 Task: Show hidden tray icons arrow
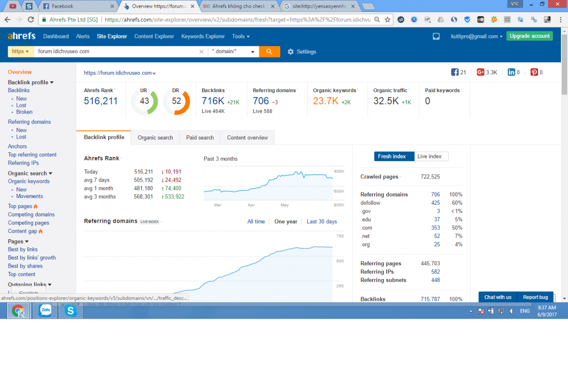click(470, 311)
